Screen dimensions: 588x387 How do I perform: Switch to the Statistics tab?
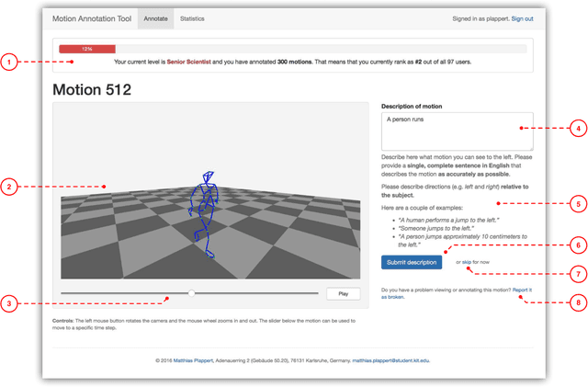192,18
